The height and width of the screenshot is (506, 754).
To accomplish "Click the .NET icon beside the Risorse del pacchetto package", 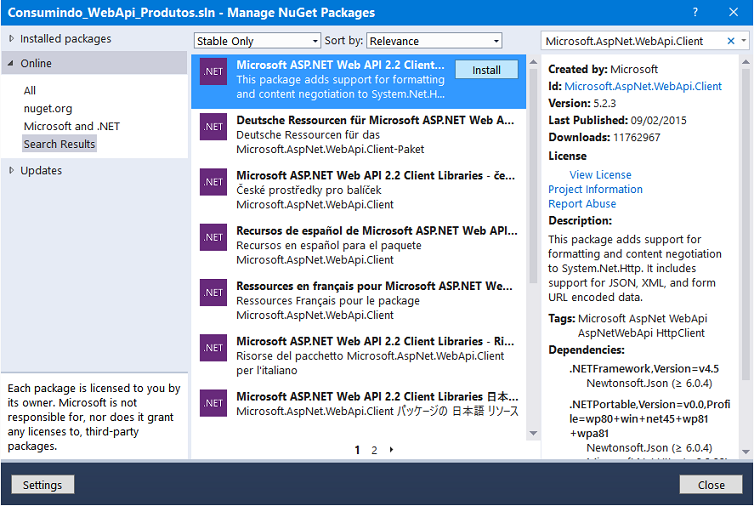I will (213, 348).
